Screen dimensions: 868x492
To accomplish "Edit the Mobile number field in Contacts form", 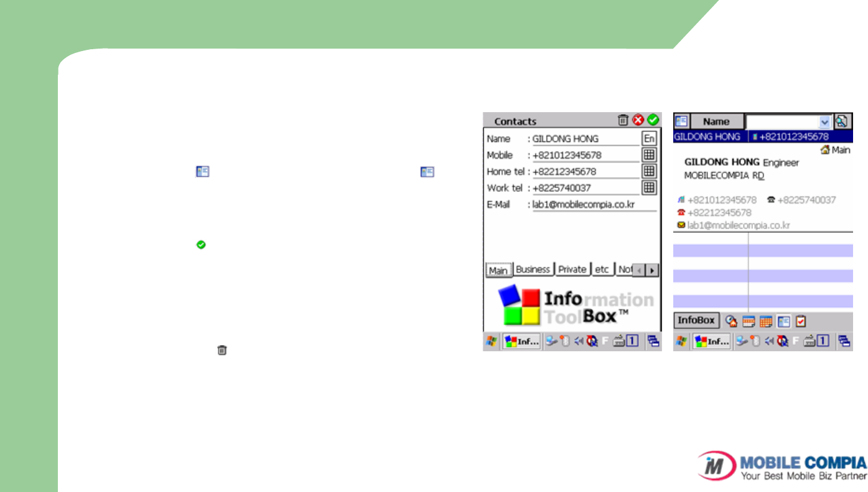I will point(586,155).
